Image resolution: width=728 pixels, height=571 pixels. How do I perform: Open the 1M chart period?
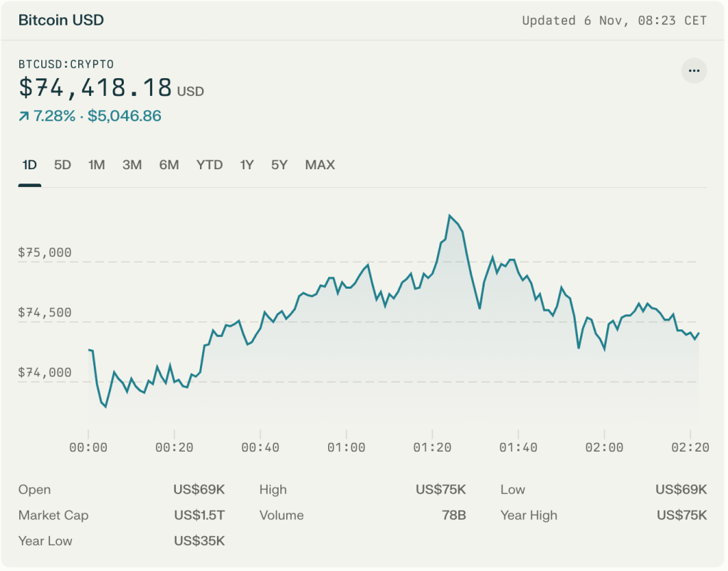click(96, 164)
